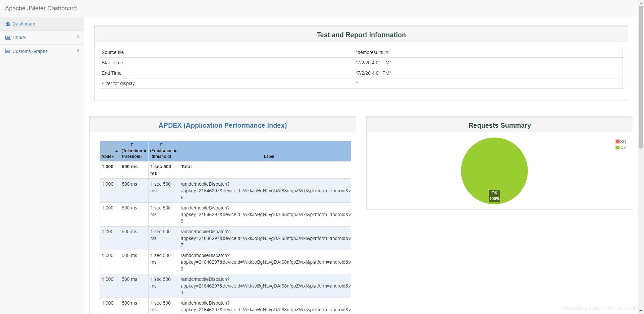Image resolution: width=644 pixels, height=314 pixels.
Task: Sort by Toleration threshold column
Action: click(x=134, y=151)
